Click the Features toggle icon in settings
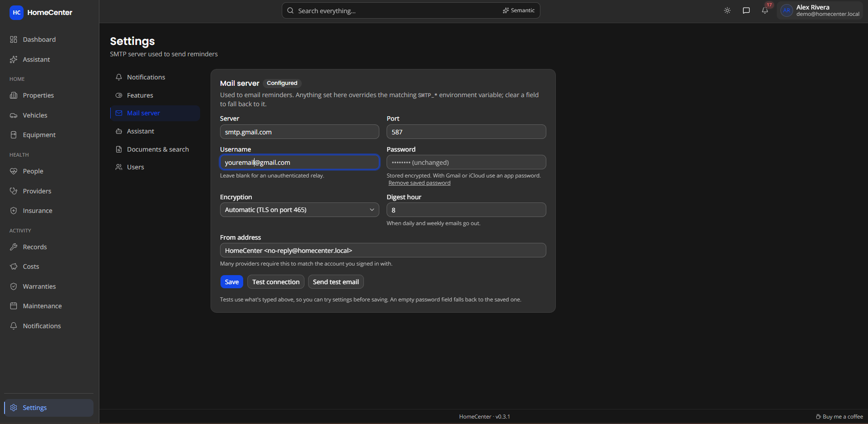Image resolution: width=868 pixels, height=424 pixels. tap(119, 95)
